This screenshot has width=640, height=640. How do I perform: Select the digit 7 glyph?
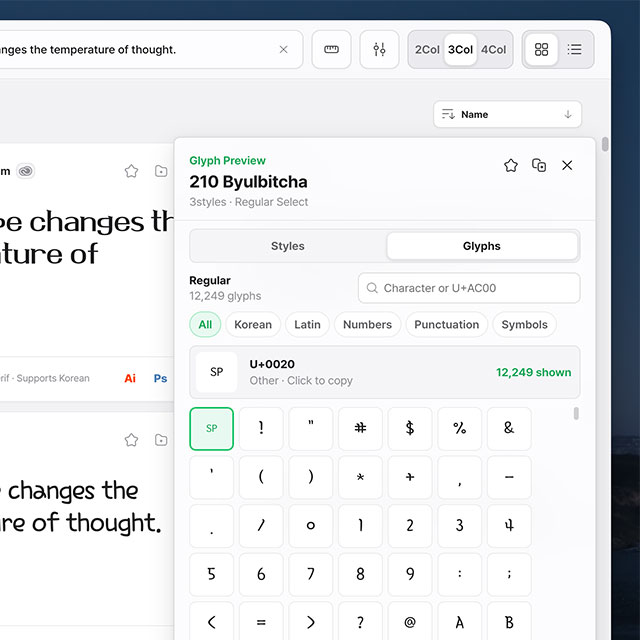coord(311,574)
